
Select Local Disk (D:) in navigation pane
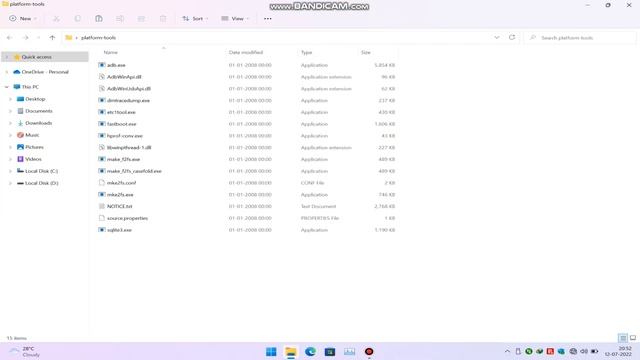(x=42, y=183)
